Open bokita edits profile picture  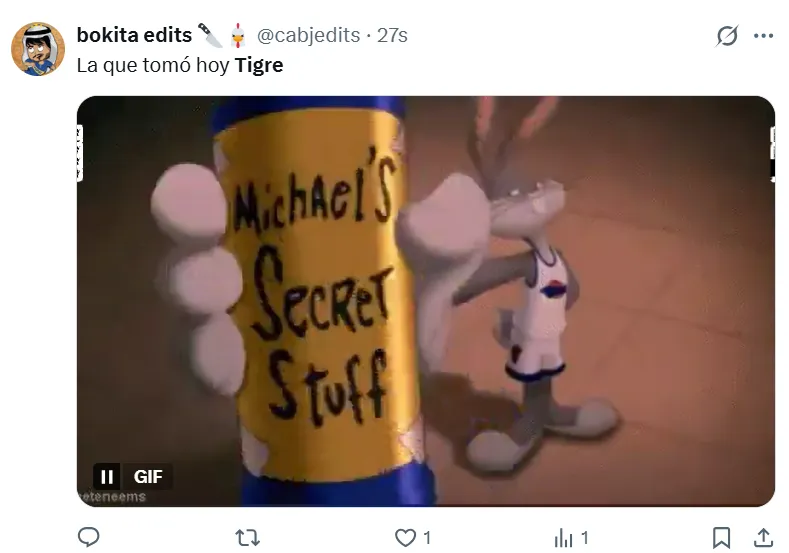pyautogui.click(x=38, y=49)
